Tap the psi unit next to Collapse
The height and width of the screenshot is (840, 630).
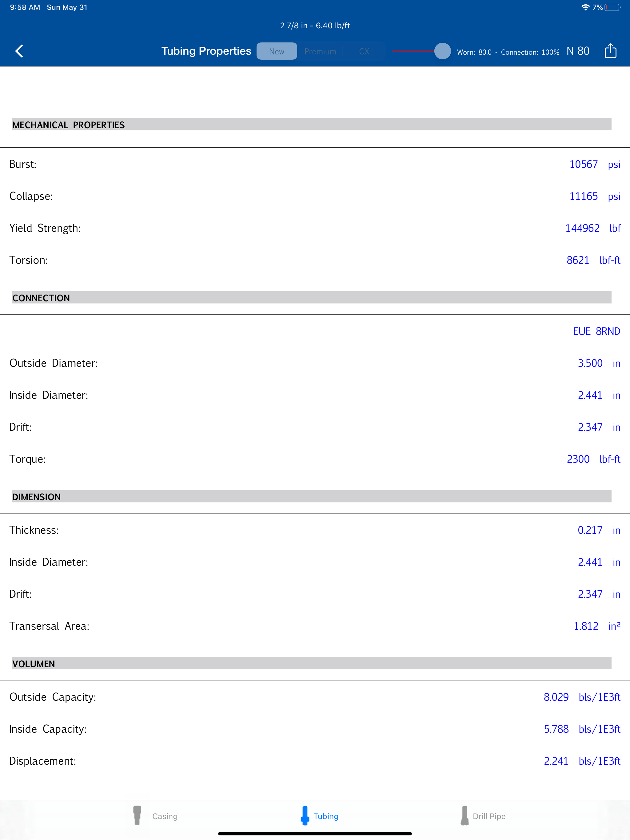(x=614, y=196)
